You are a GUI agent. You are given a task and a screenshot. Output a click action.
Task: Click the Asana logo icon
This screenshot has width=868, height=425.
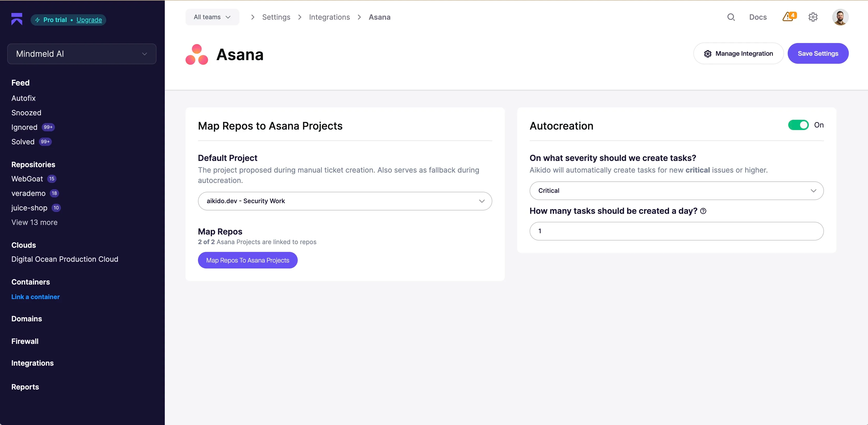coord(197,55)
